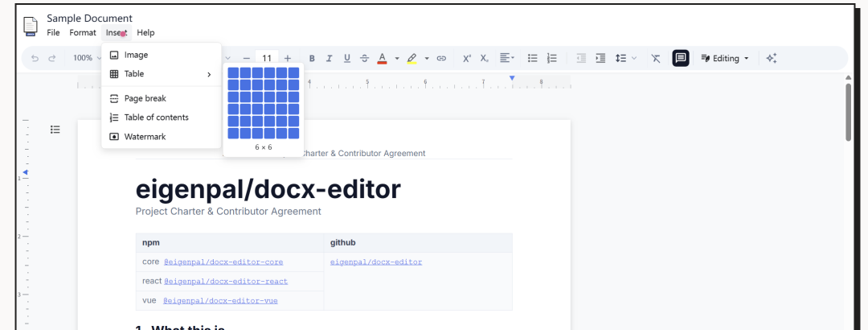Open the Help menu
The height and width of the screenshot is (330, 868).
[145, 33]
